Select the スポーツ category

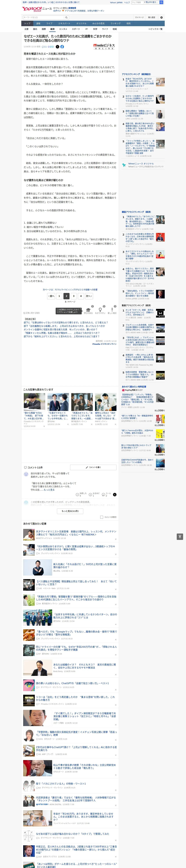point(76,29)
